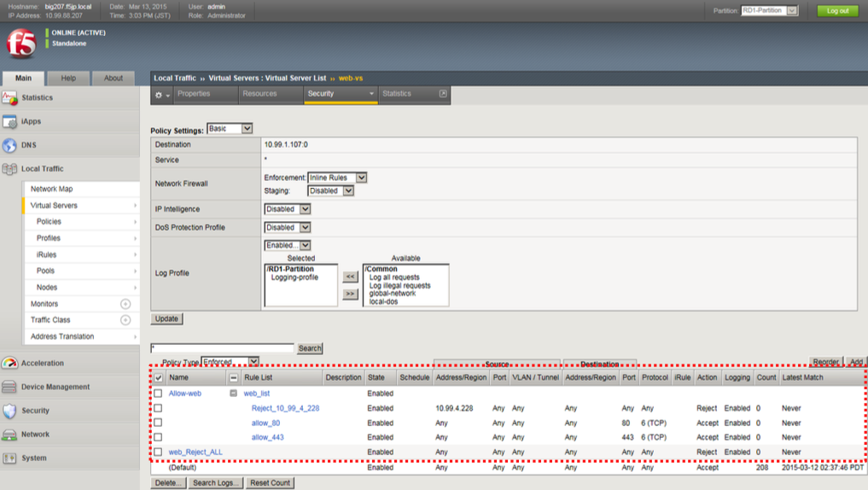The height and width of the screenshot is (490, 868).
Task: Open the allow_80 rule link
Action: click(x=265, y=423)
